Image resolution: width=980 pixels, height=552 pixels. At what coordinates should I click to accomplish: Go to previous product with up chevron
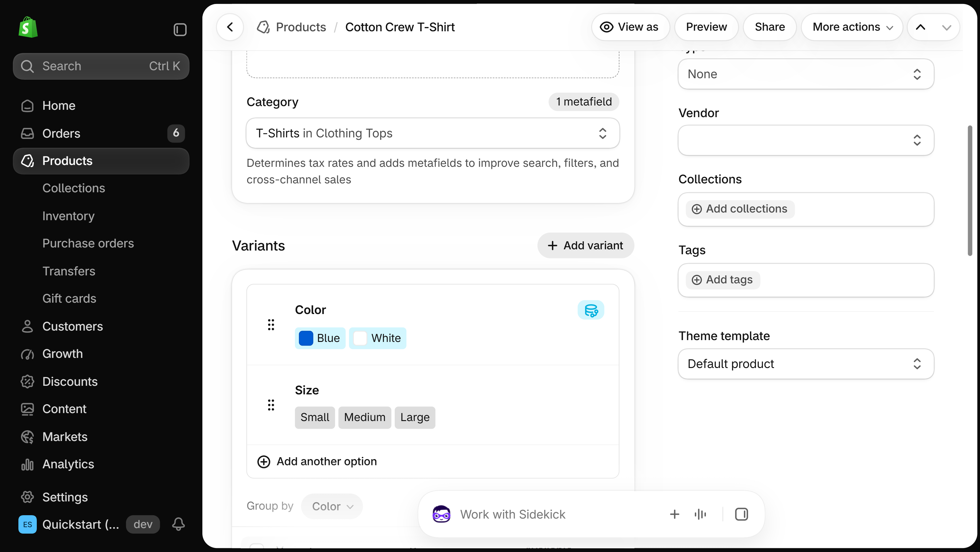(x=920, y=27)
